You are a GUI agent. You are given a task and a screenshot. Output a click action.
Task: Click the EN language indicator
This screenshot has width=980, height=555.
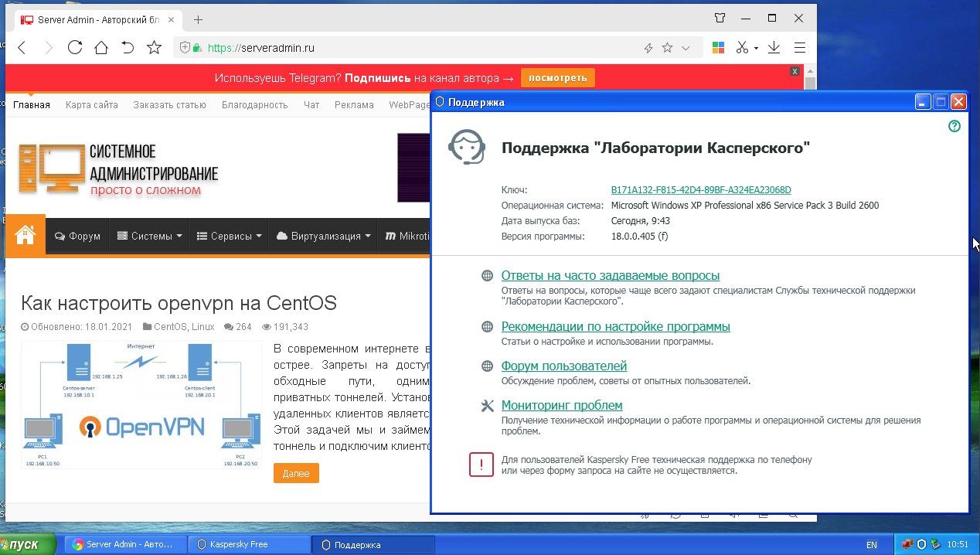click(872, 545)
